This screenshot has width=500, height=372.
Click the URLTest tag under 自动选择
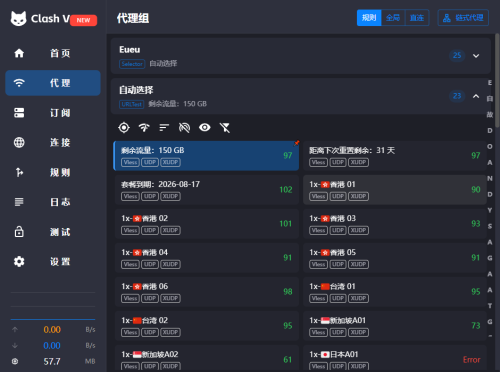(x=131, y=104)
